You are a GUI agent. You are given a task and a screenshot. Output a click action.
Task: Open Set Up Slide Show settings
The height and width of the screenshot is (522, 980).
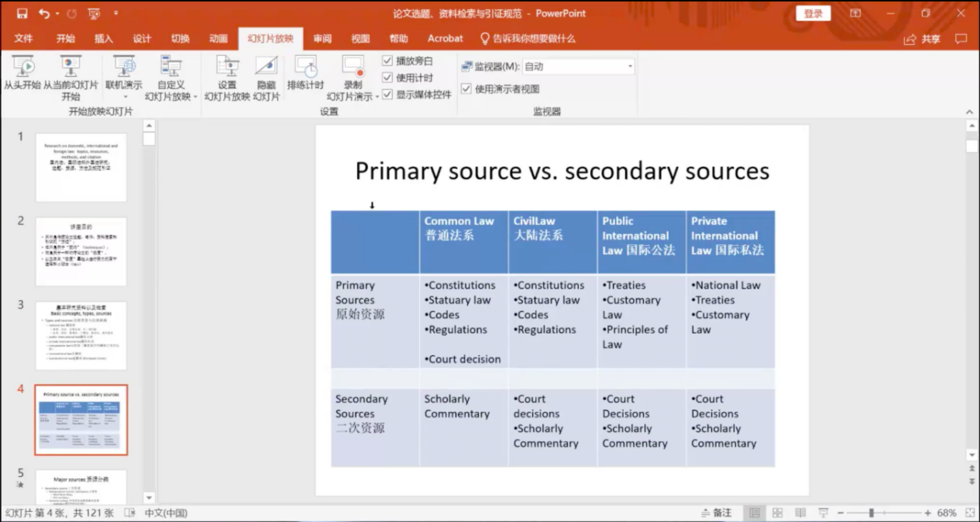tap(227, 67)
